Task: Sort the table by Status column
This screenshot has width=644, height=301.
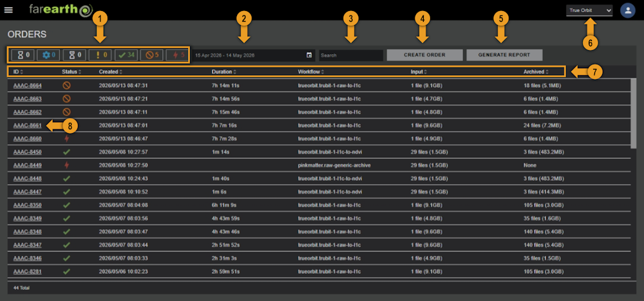Action: point(71,72)
